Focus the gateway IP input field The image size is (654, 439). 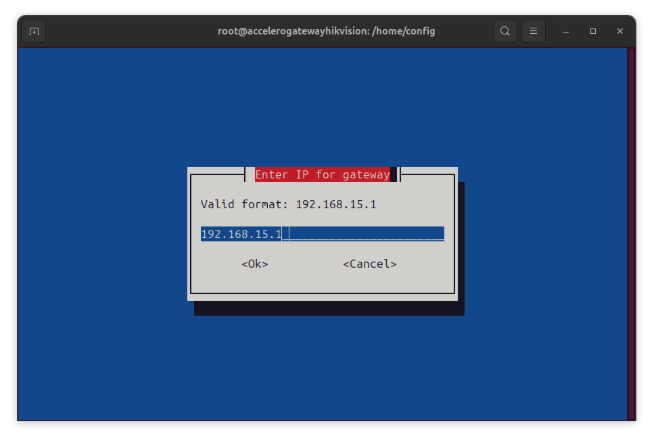[x=322, y=234]
